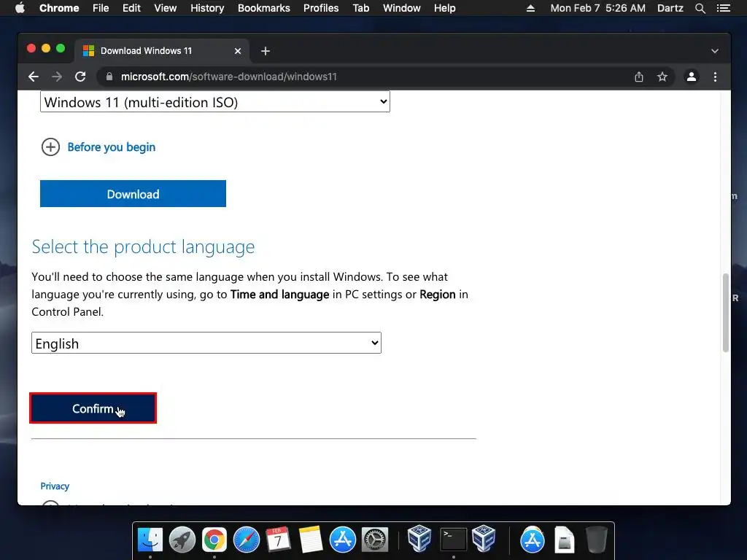Open the tab search chevron in Chrome

point(715,51)
